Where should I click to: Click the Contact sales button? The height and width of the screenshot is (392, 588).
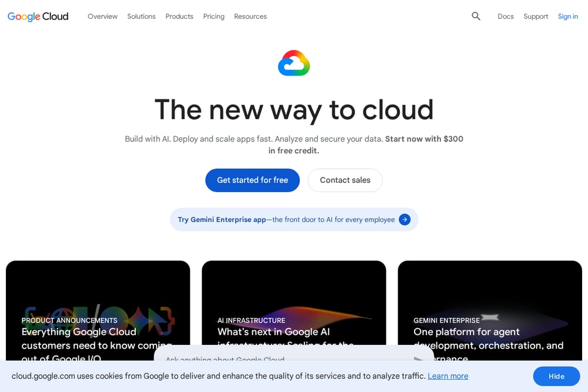[345, 180]
